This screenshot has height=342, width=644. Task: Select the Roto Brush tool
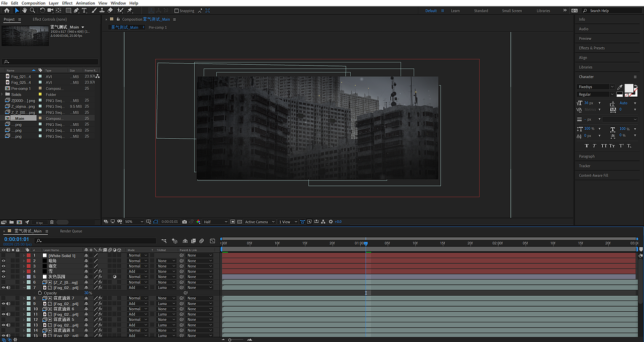click(x=120, y=10)
